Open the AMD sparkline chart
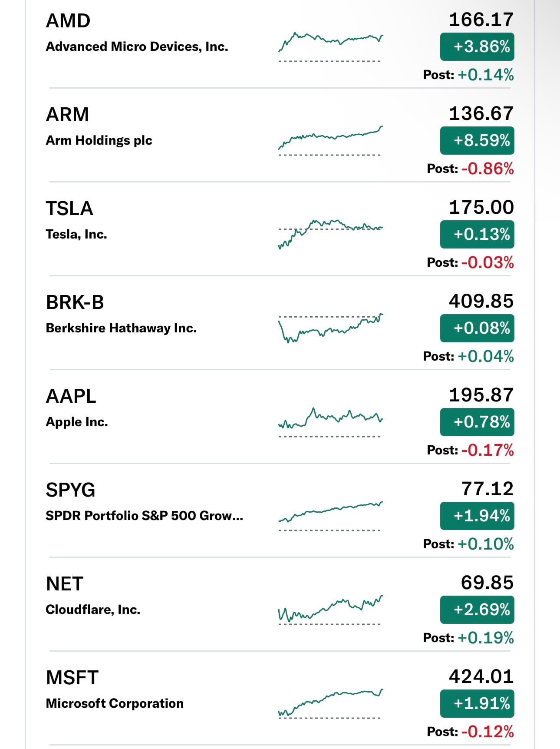 click(330, 47)
